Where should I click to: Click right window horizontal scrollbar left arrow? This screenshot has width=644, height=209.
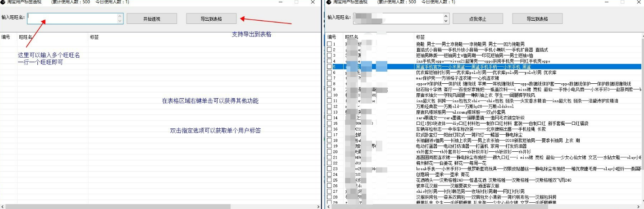click(329, 206)
